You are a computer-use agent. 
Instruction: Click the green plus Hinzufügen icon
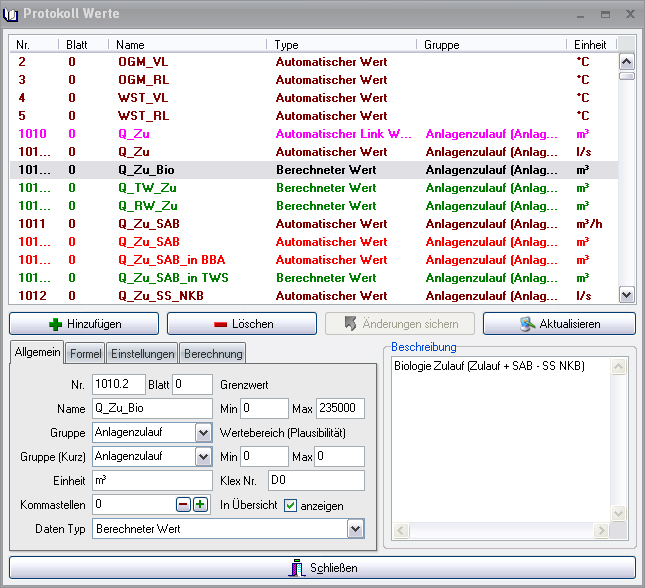pyautogui.click(x=56, y=324)
